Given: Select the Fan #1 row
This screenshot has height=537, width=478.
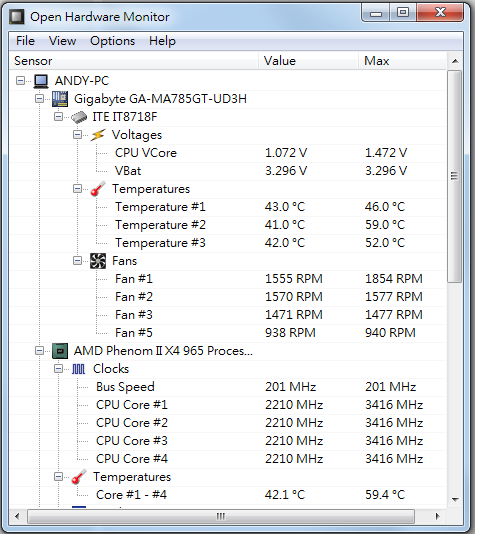Looking at the screenshot, I should tap(229, 280).
